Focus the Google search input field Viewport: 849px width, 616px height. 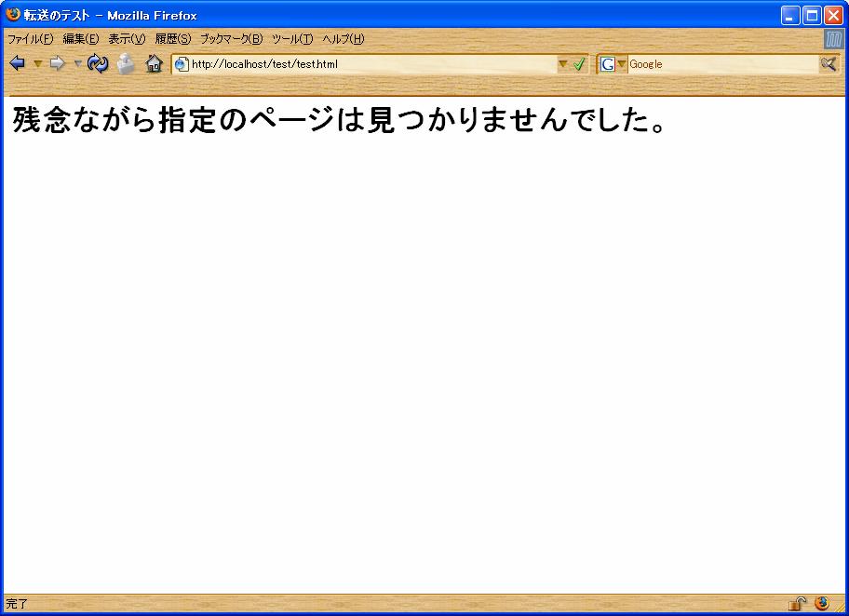(721, 64)
